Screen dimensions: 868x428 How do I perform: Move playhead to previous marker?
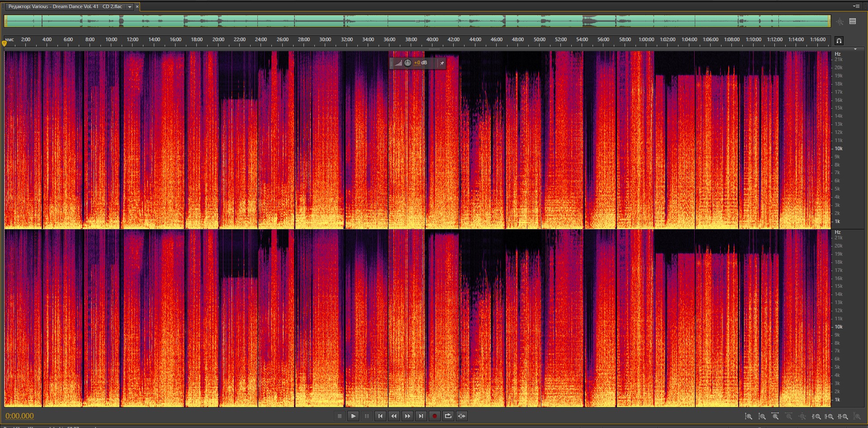click(380, 416)
